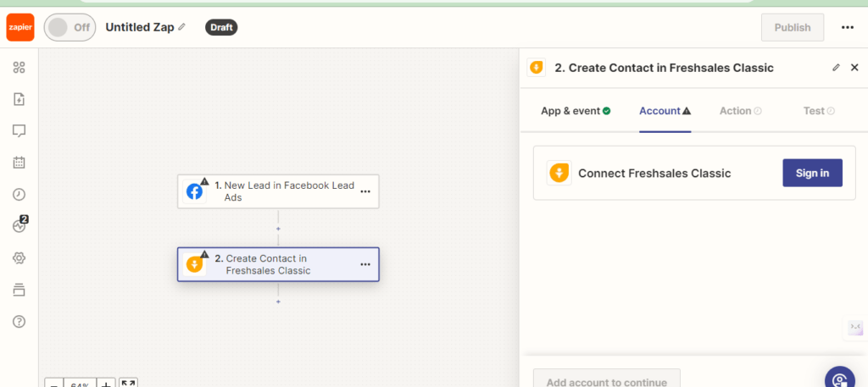Open the calendar schedule icon in sidebar
Viewport: 868px width, 387px height.
click(19, 163)
